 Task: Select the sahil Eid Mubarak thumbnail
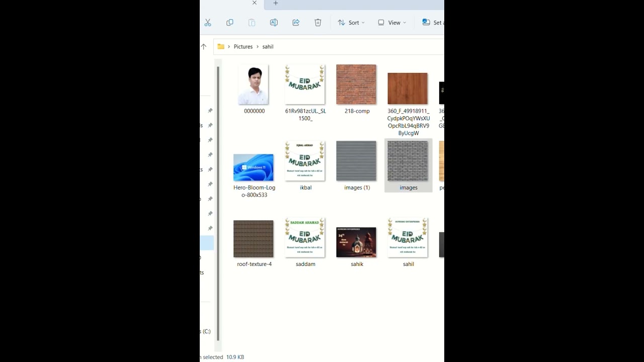click(408, 237)
